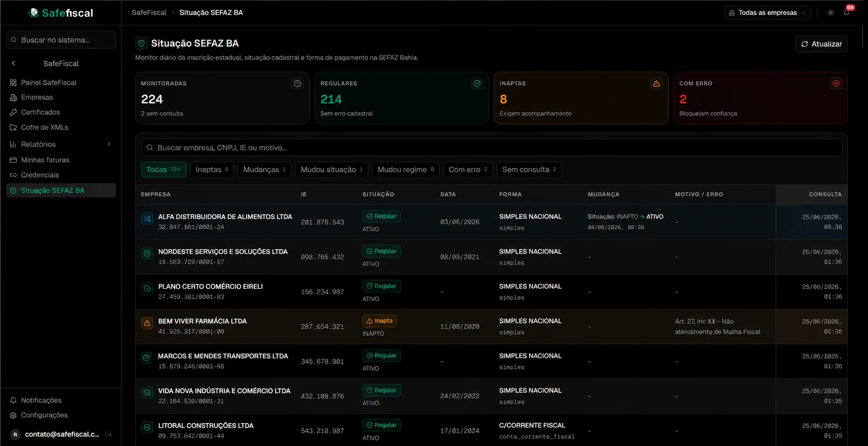868x446 pixels.
Task: Click IE number 345.678.901
Action: 322,362
